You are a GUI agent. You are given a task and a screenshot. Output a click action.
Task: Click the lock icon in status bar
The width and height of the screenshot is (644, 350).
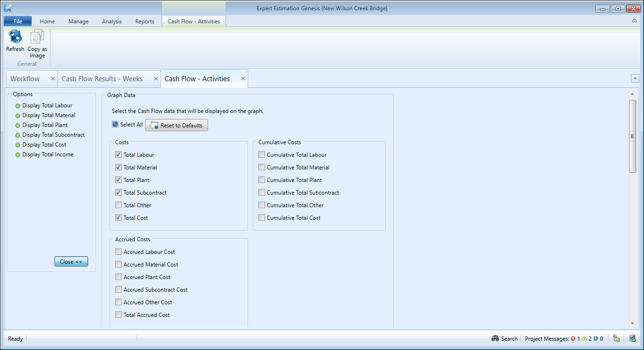click(x=616, y=338)
